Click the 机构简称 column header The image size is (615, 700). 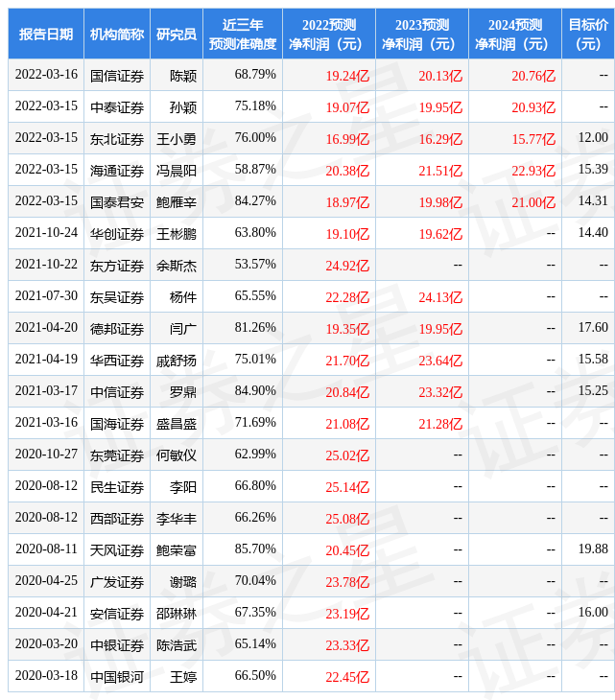(117, 34)
